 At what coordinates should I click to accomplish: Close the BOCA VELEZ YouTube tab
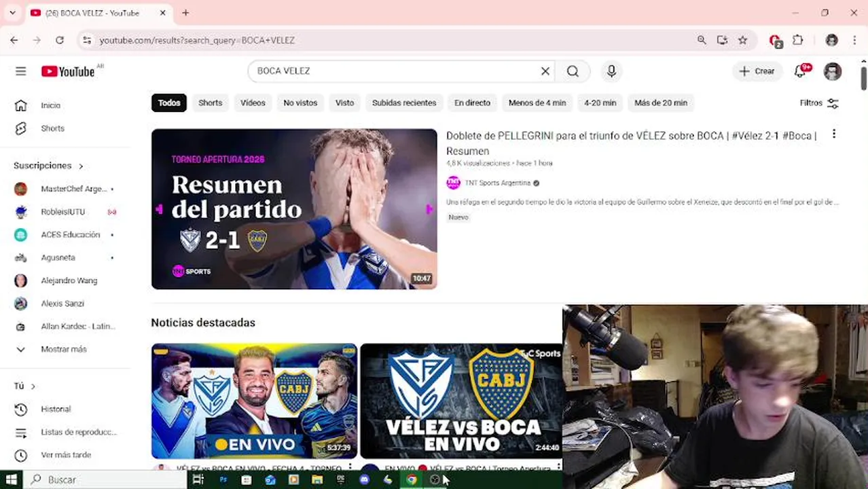coord(163,13)
